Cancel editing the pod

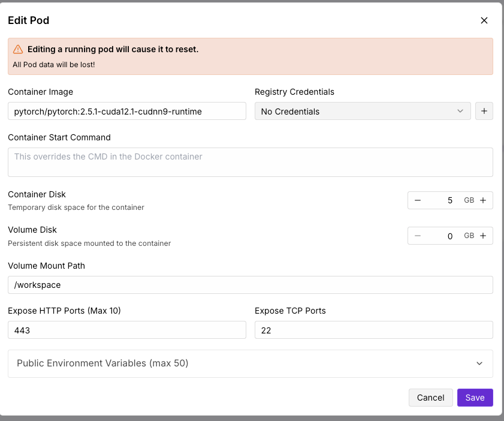pyautogui.click(x=430, y=398)
